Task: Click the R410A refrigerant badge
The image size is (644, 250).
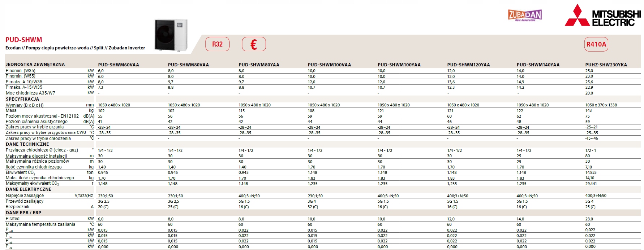Action: [x=596, y=44]
